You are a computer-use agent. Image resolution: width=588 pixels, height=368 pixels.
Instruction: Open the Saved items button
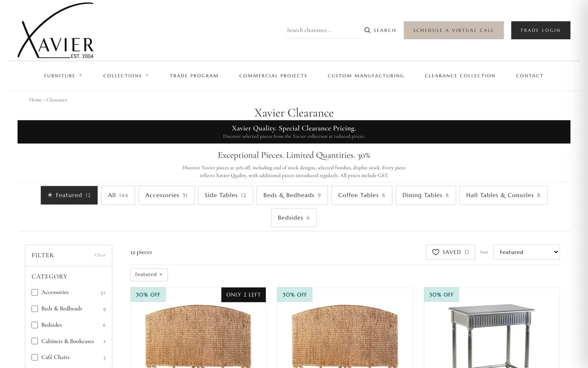[x=450, y=252]
